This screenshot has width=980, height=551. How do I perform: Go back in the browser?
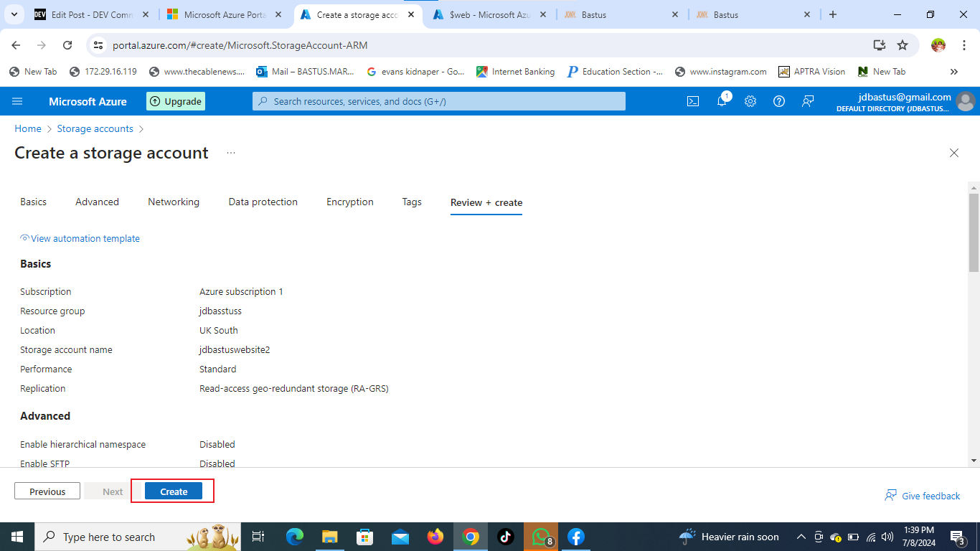pyautogui.click(x=16, y=45)
